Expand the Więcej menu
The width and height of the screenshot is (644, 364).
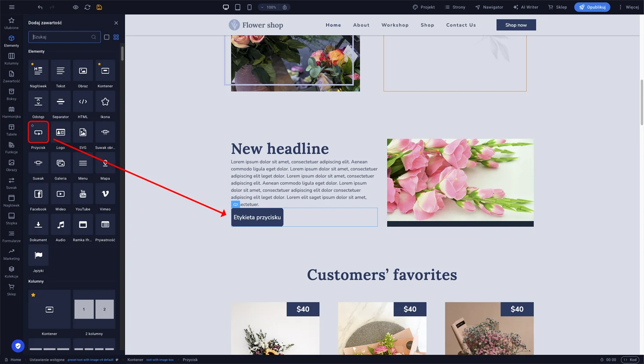[629, 7]
